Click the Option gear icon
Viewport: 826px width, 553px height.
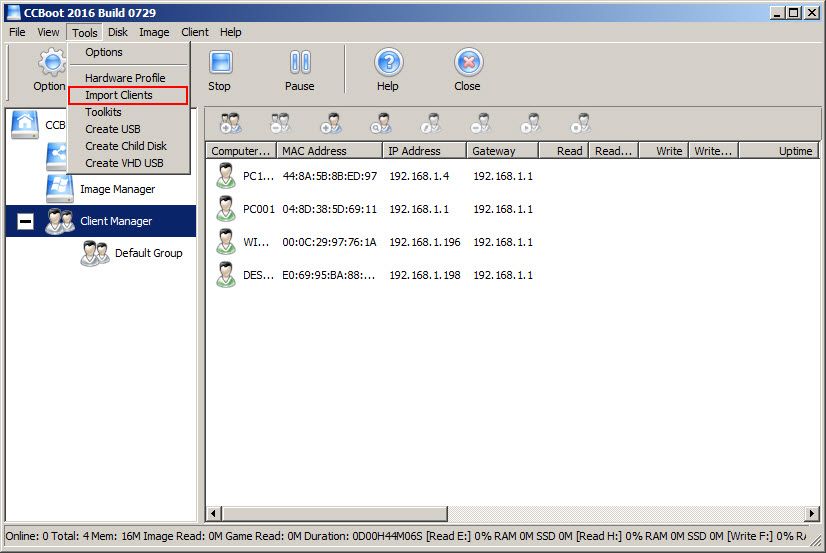[52, 62]
